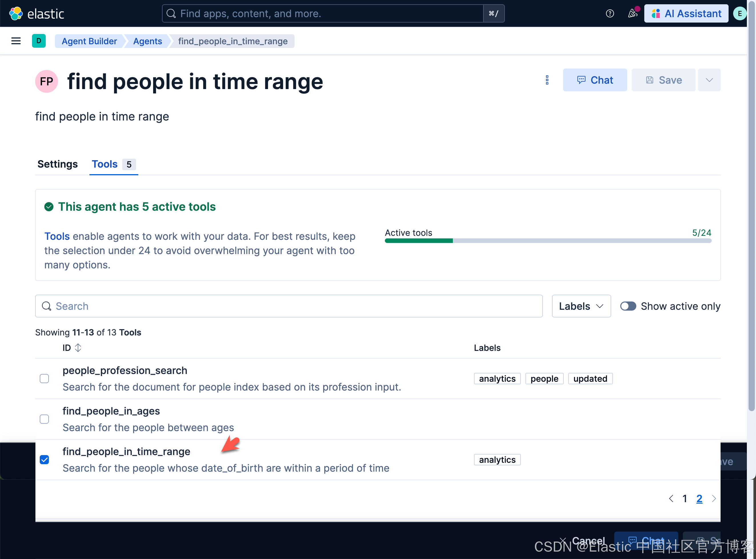
Task: Click the user avatar E
Action: pyautogui.click(x=739, y=13)
